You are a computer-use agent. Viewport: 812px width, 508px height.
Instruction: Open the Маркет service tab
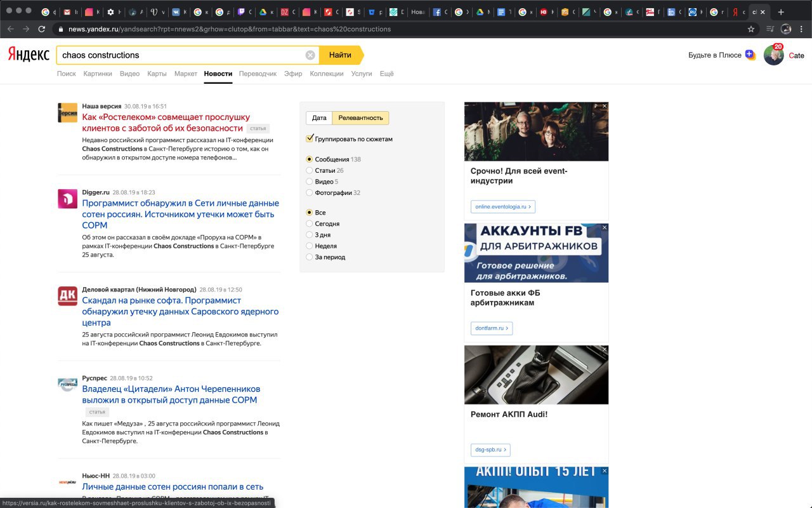point(186,74)
